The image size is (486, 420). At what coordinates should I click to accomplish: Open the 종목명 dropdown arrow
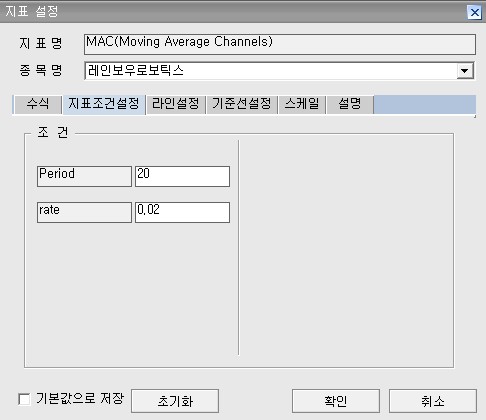point(465,71)
